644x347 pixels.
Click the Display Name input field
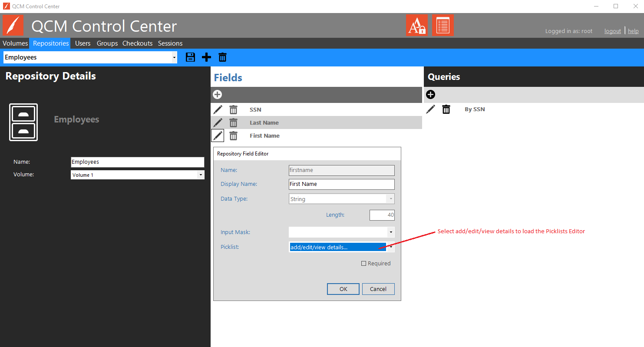[x=341, y=184]
